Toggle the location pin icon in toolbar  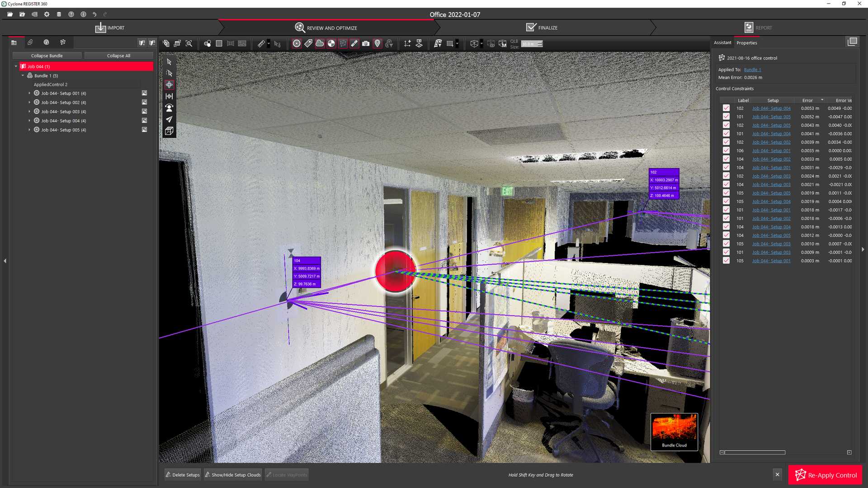click(377, 43)
